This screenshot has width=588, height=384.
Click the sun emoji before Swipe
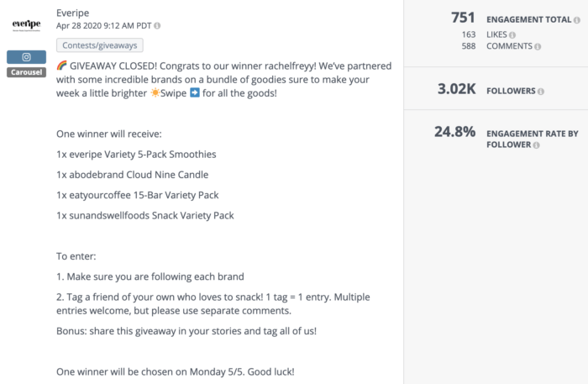[155, 92]
